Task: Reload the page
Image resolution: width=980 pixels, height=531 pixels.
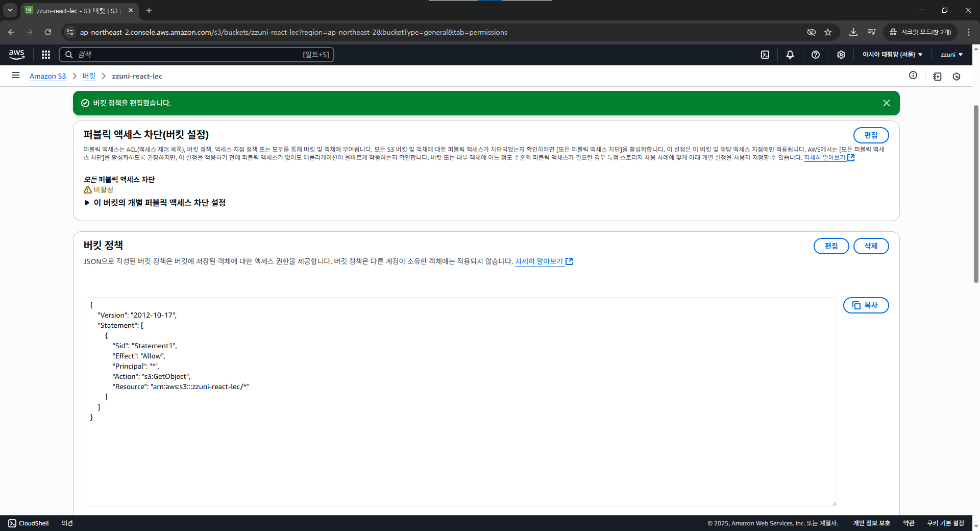Action: [x=48, y=32]
